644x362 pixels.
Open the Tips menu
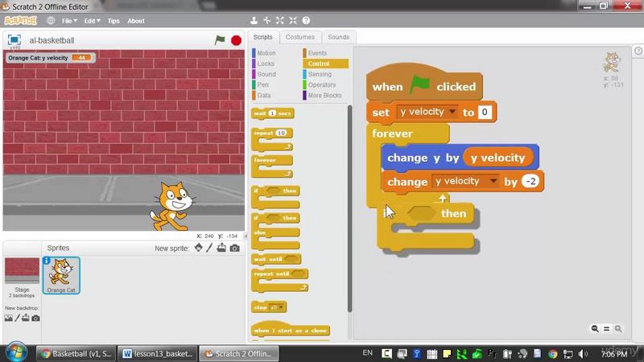click(x=114, y=21)
